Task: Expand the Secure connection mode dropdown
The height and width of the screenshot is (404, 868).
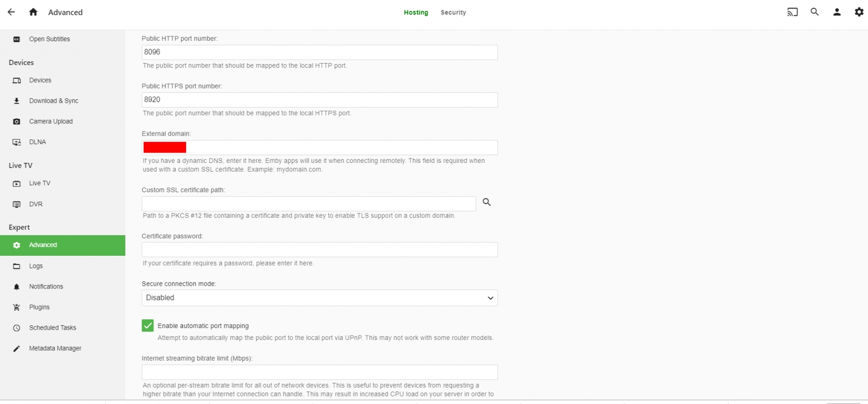Action: pos(320,298)
